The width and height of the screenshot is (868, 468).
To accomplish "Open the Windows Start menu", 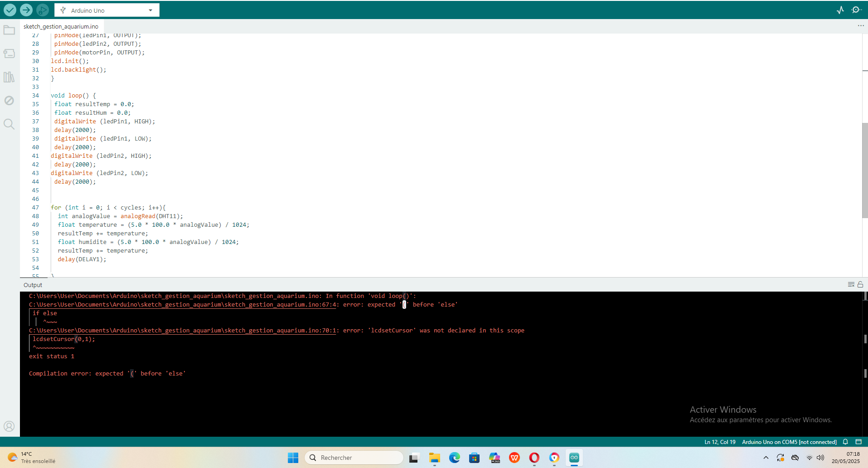I will click(x=293, y=458).
